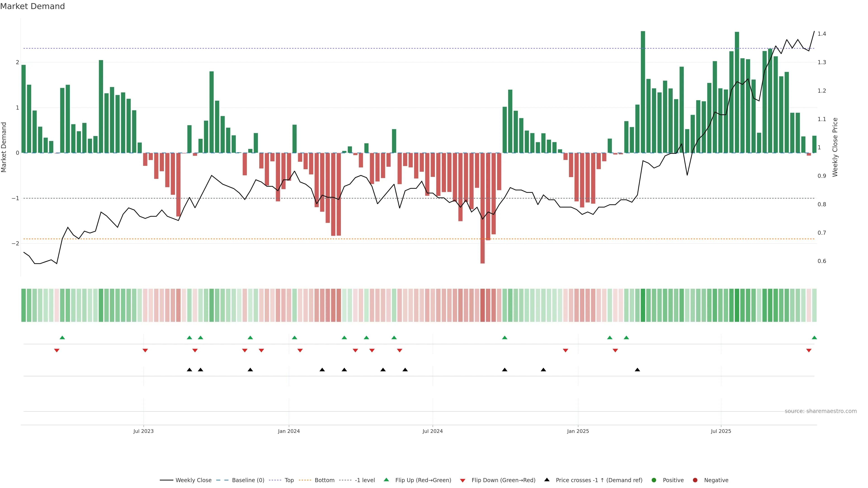
Task: Toggle the Baseline (0) legend entry
Action: tap(248, 480)
